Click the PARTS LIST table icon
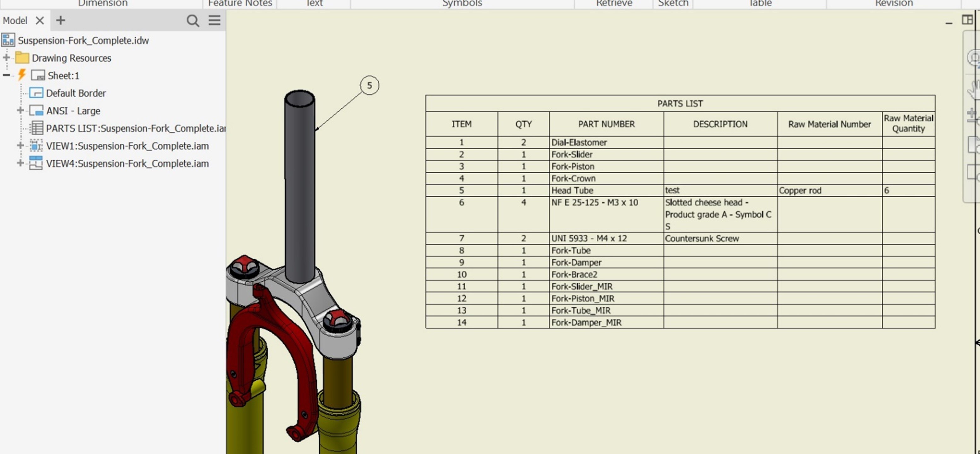This screenshot has height=454, width=980. click(37, 128)
